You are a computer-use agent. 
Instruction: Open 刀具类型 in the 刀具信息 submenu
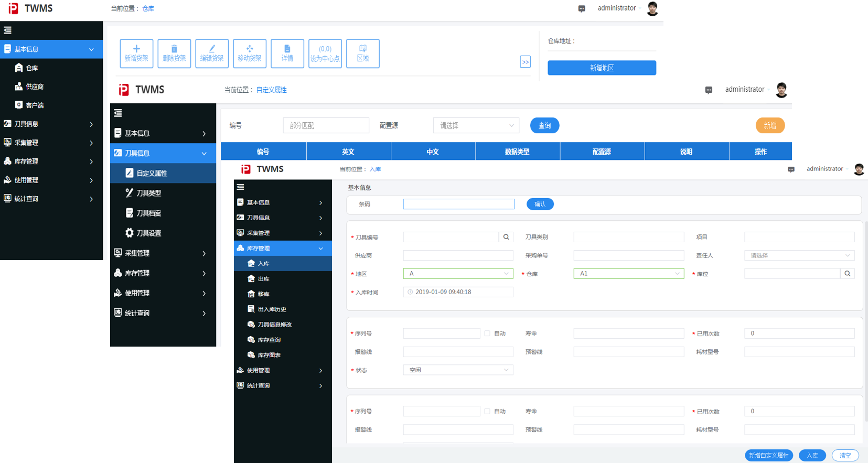tap(148, 193)
